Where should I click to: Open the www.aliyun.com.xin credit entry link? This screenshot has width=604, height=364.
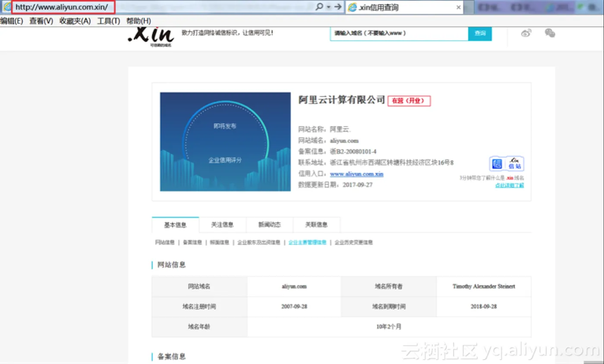(357, 174)
